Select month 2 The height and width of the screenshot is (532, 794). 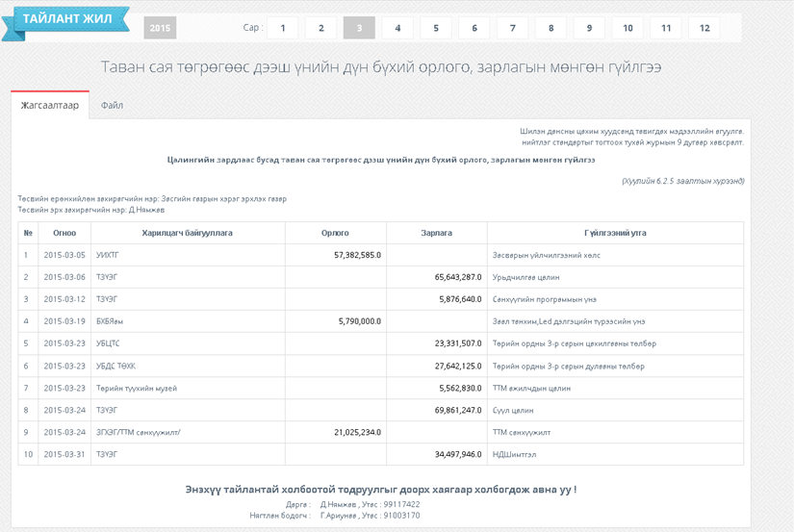click(321, 28)
